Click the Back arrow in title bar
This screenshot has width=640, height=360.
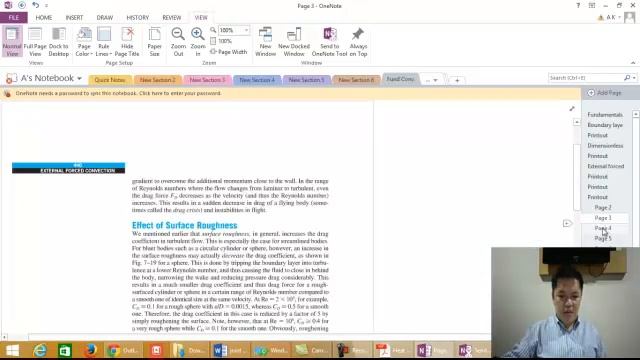(22, 5)
